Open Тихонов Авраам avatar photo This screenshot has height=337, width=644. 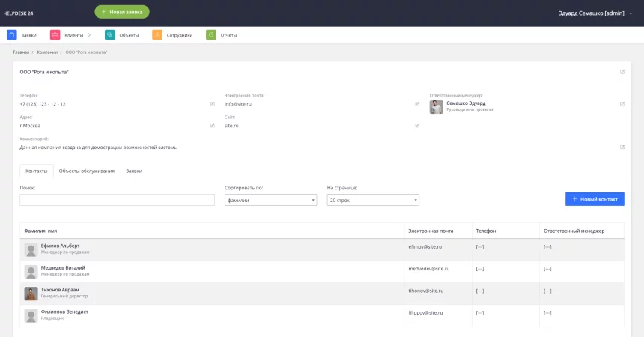coord(31,294)
